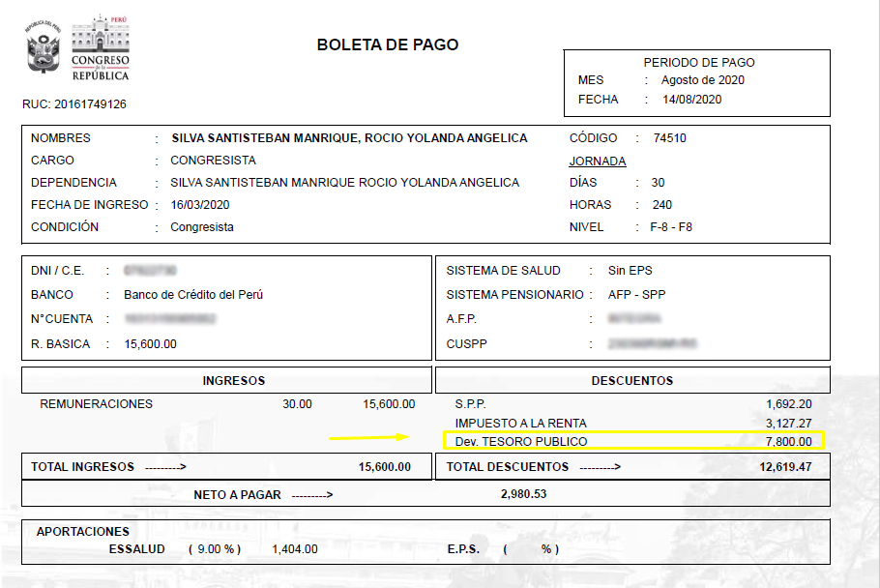
Task: Select the name SILVA SANTISTEBAN MANRIQUE, ROCIO YOLANDA ANGELICA
Action: tap(350, 138)
